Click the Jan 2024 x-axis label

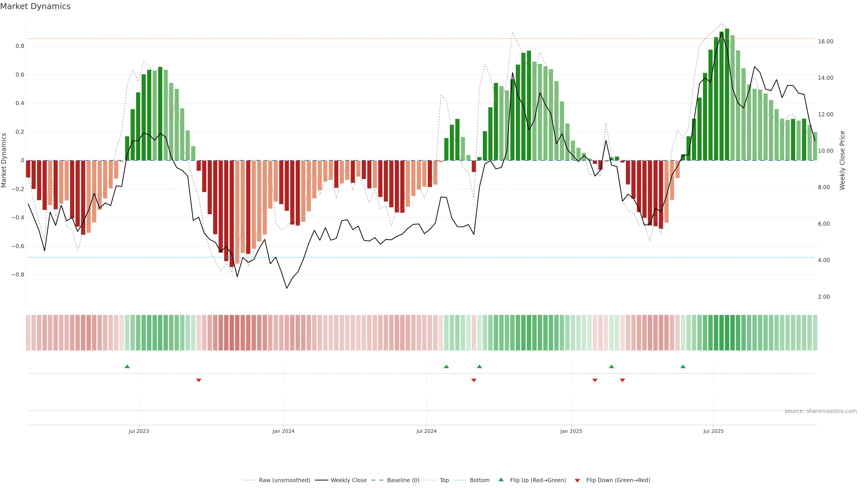tap(283, 431)
